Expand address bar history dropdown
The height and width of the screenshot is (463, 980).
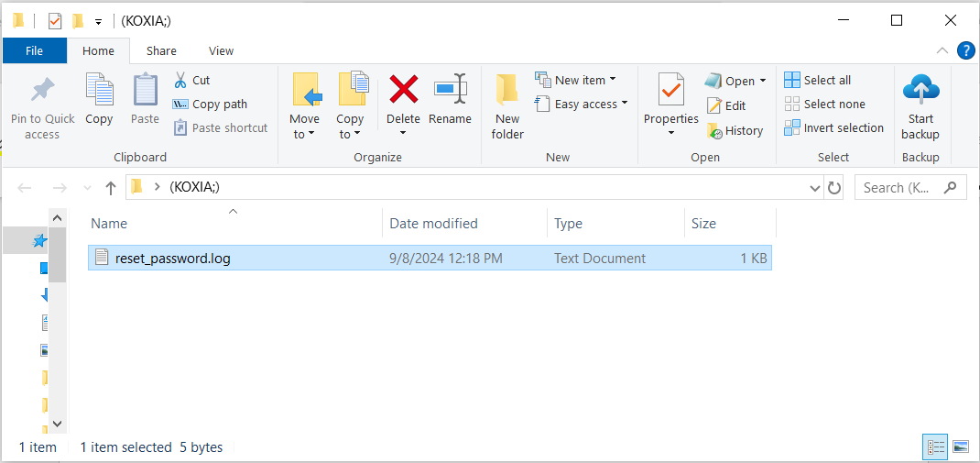click(815, 188)
